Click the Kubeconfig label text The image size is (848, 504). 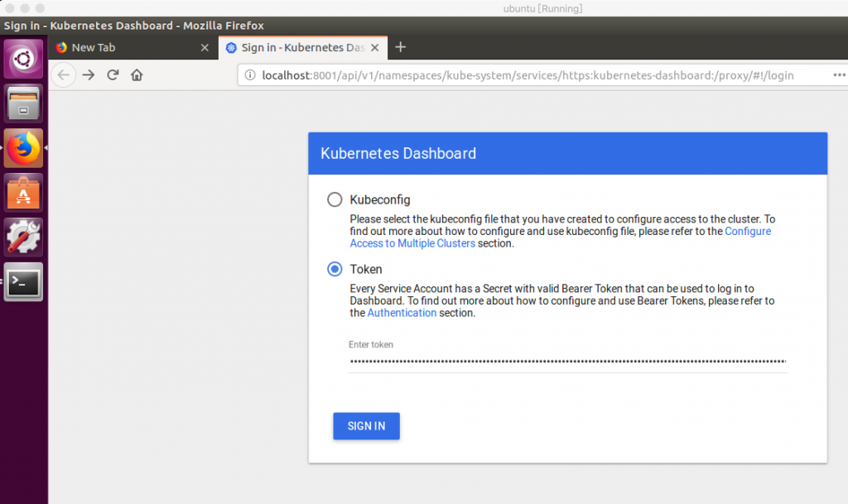point(379,200)
